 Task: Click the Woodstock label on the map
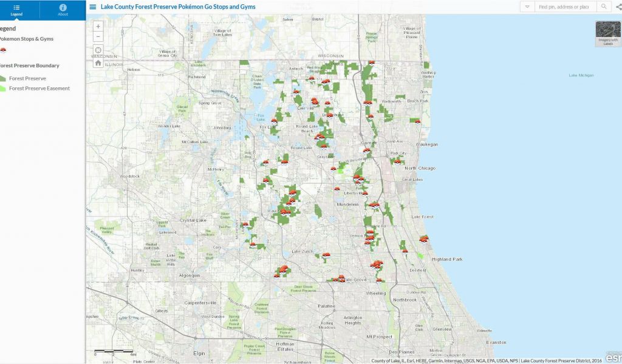pos(130,176)
